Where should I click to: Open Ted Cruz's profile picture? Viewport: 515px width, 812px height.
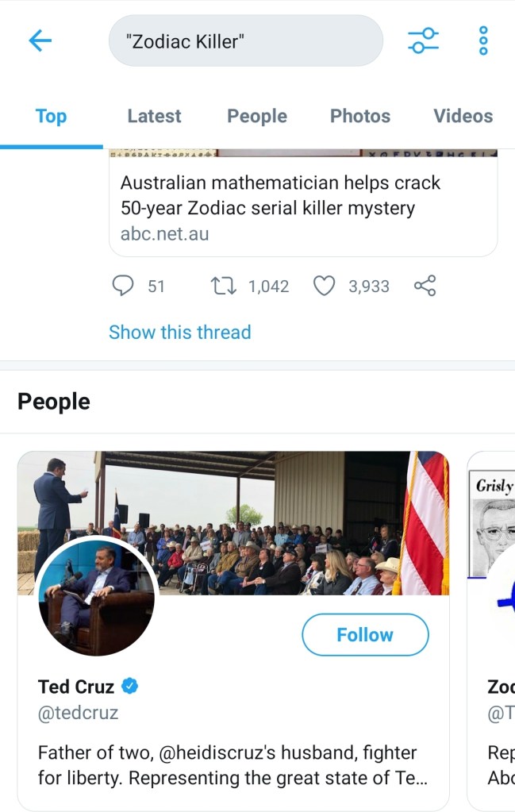pyautogui.click(x=95, y=595)
